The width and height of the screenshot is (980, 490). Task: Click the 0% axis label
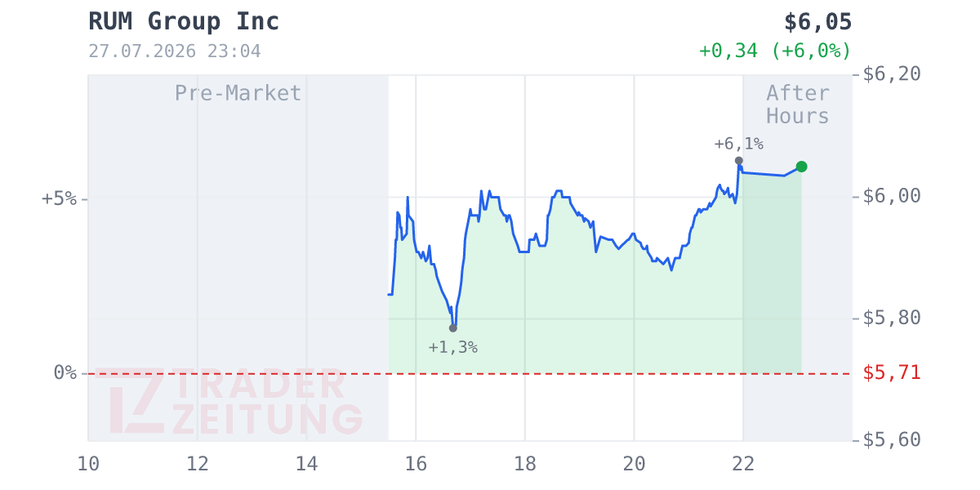(x=65, y=373)
